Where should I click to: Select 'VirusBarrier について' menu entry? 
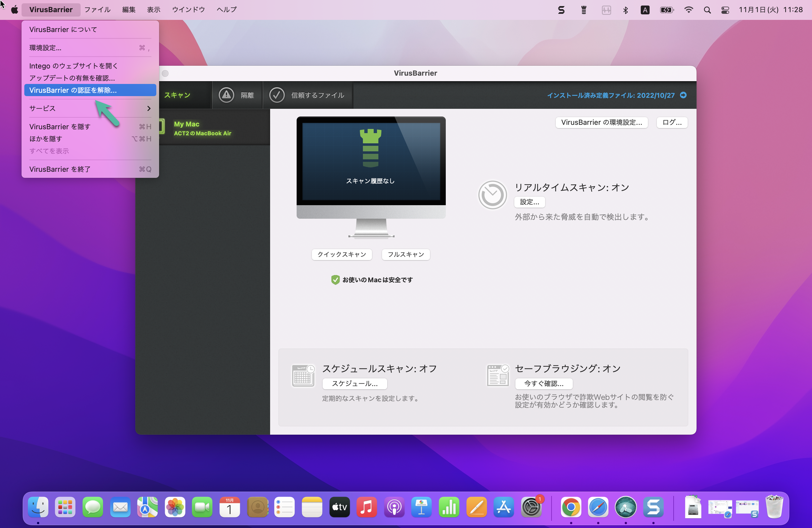(x=90, y=29)
